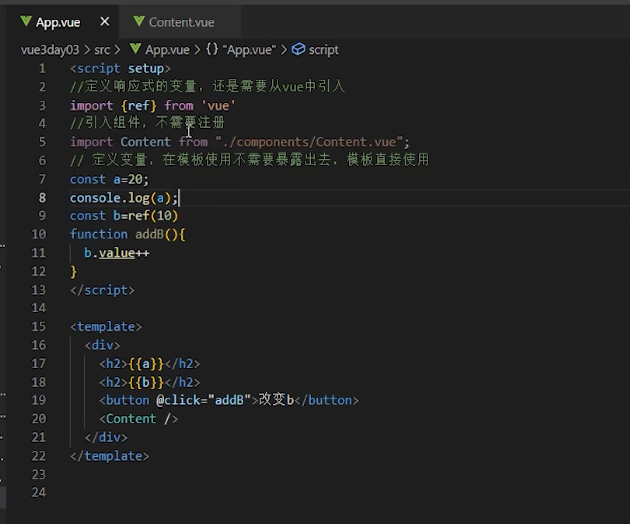Click 'console.log(a);' statement
The width and height of the screenshot is (630, 524).
point(124,198)
